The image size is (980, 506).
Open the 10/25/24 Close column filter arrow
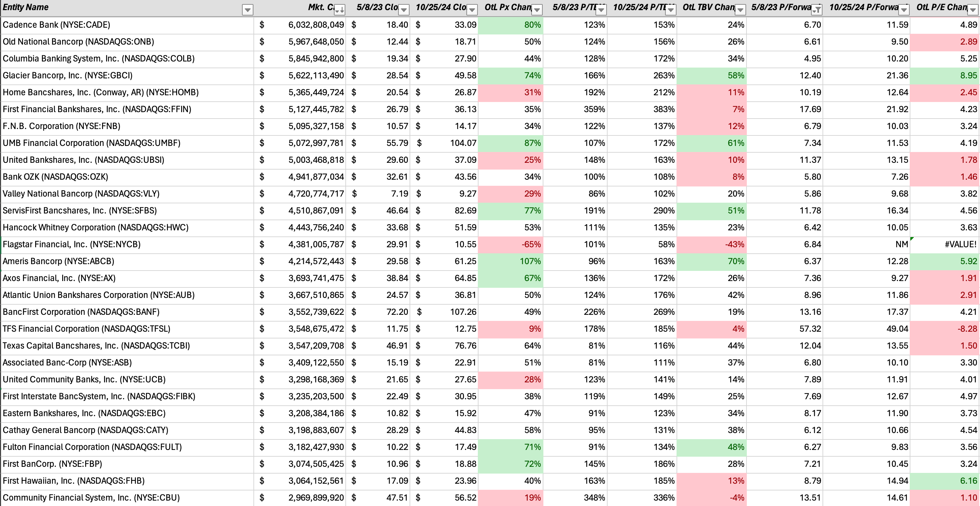[x=472, y=10]
